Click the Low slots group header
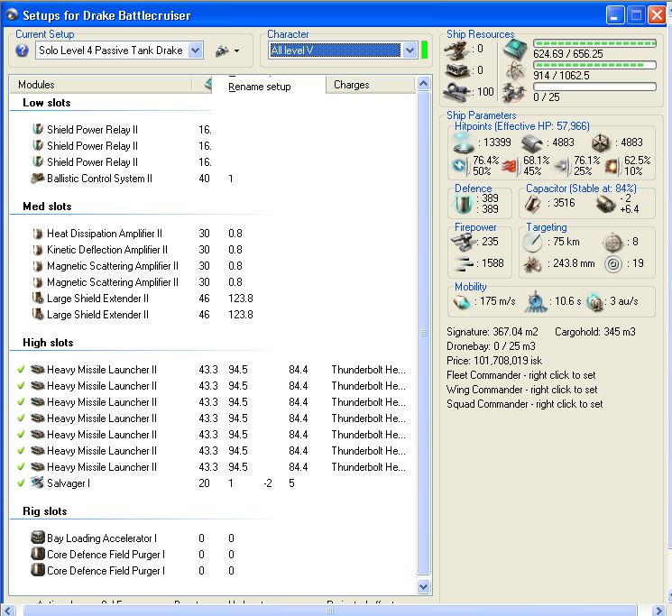The height and width of the screenshot is (616, 672). tap(47, 103)
